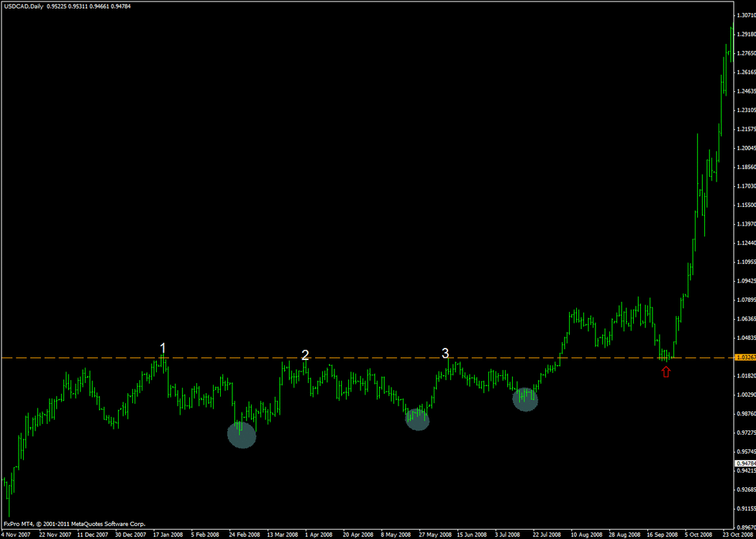756x539 pixels.
Task: Click the 1.13970 price axis label
Action: point(745,224)
